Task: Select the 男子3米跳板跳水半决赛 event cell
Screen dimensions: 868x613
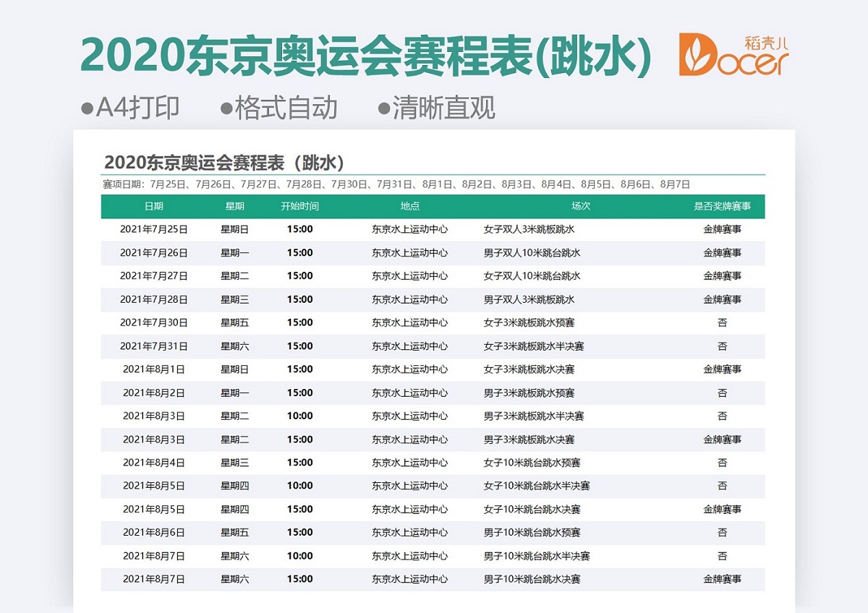Action: (533, 416)
